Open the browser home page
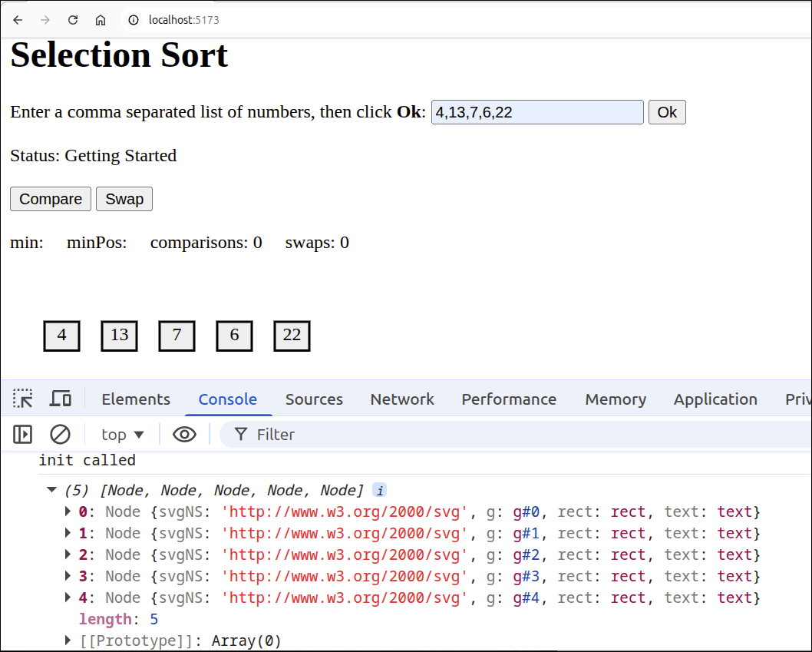The height and width of the screenshot is (652, 812). 100,19
